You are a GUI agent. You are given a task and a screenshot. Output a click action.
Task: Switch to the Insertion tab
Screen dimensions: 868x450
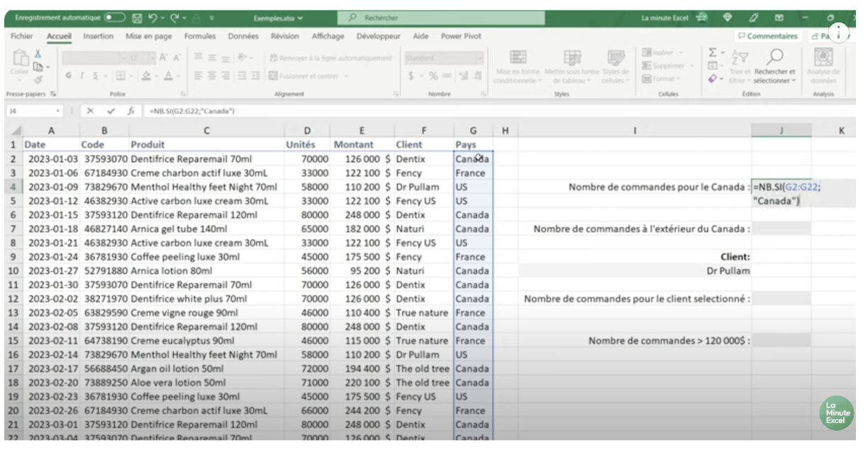tap(98, 36)
